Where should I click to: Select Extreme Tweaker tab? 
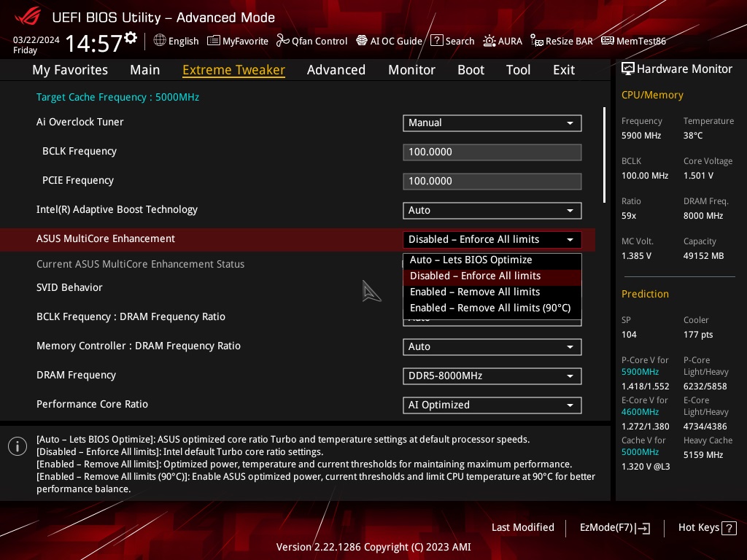(233, 69)
